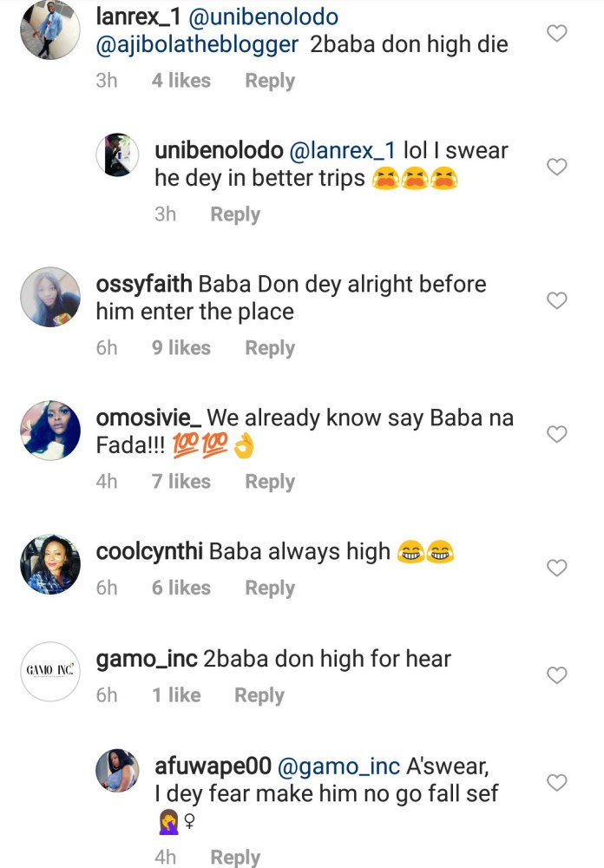Image resolution: width=604 pixels, height=868 pixels.
Task: Heart omosivie_'s Baba na Fada comment
Action: click(557, 434)
